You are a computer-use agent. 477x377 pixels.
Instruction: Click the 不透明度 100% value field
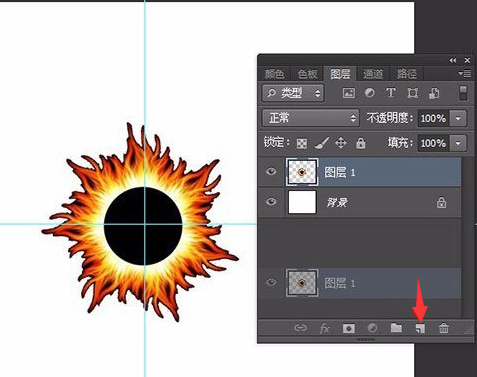pyautogui.click(x=433, y=118)
